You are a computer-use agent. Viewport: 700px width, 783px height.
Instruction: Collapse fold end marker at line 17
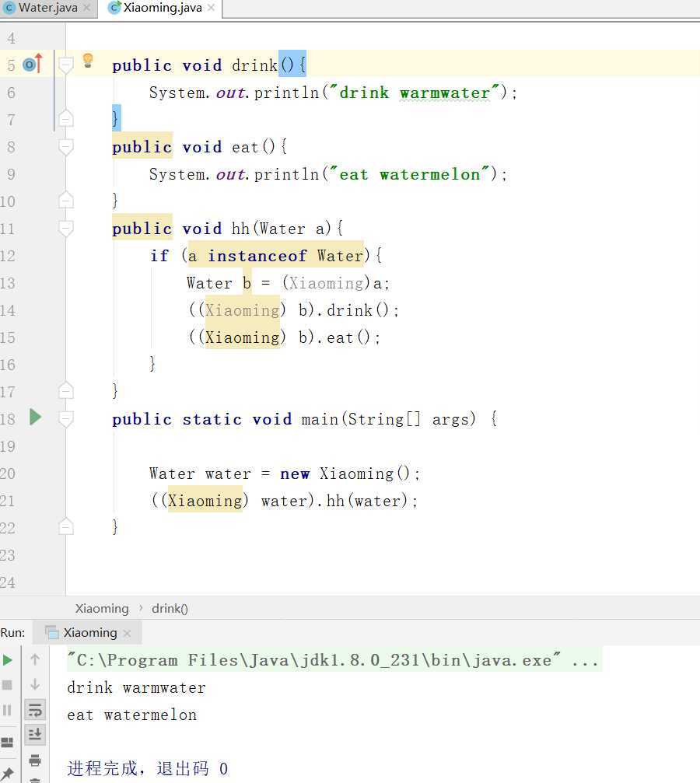click(66, 390)
